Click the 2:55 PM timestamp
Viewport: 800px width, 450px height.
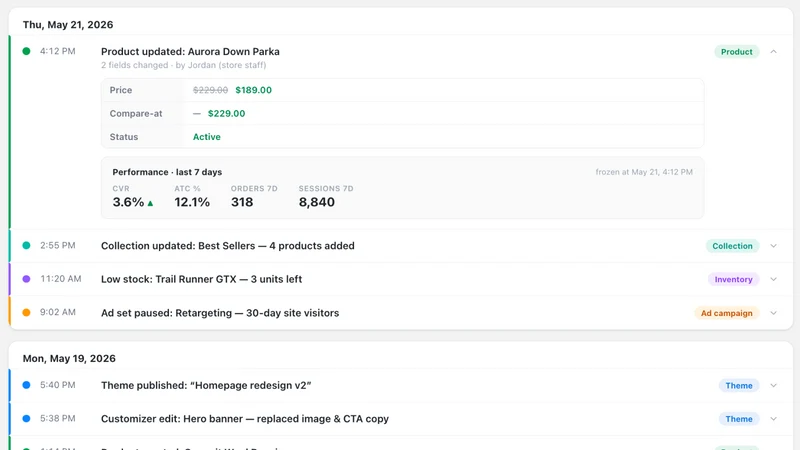pyautogui.click(x=58, y=245)
